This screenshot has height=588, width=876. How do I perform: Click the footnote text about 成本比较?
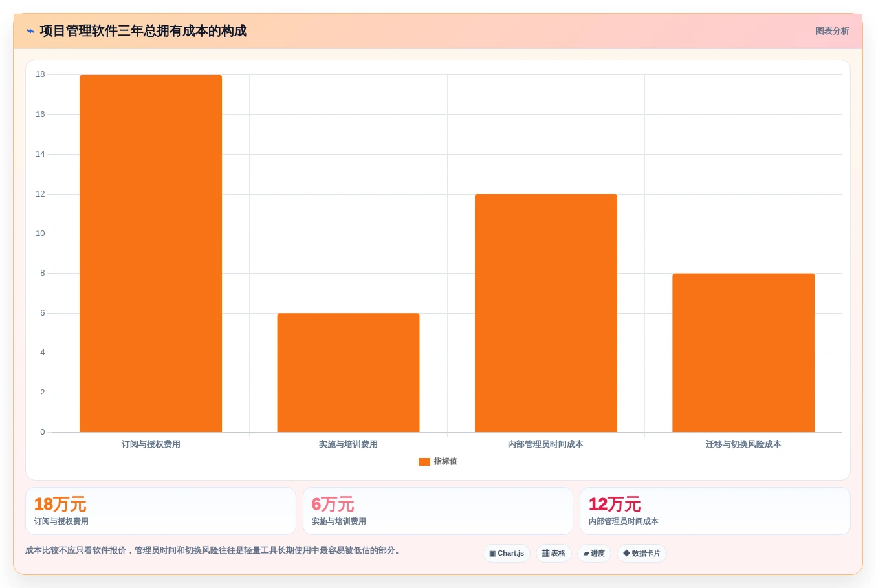[x=214, y=550]
